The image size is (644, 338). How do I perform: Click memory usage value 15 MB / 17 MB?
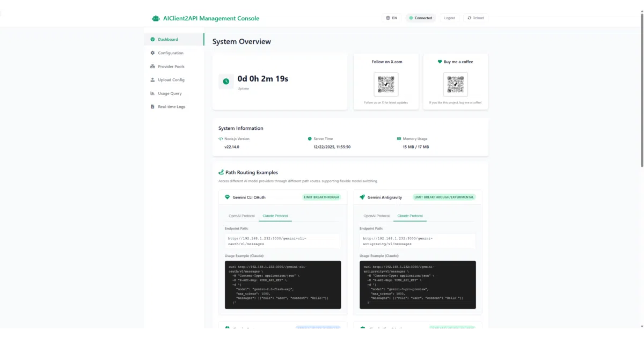point(416,146)
